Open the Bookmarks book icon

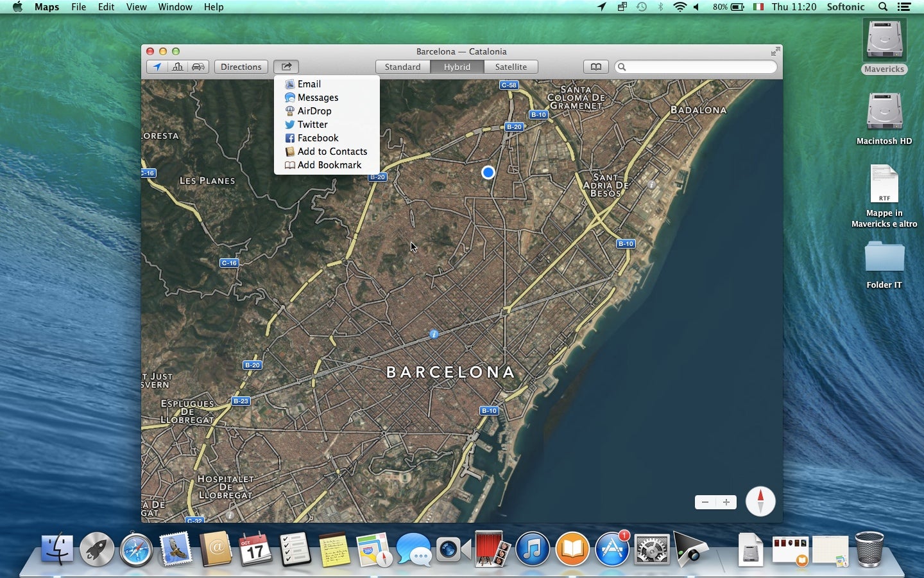tap(595, 67)
